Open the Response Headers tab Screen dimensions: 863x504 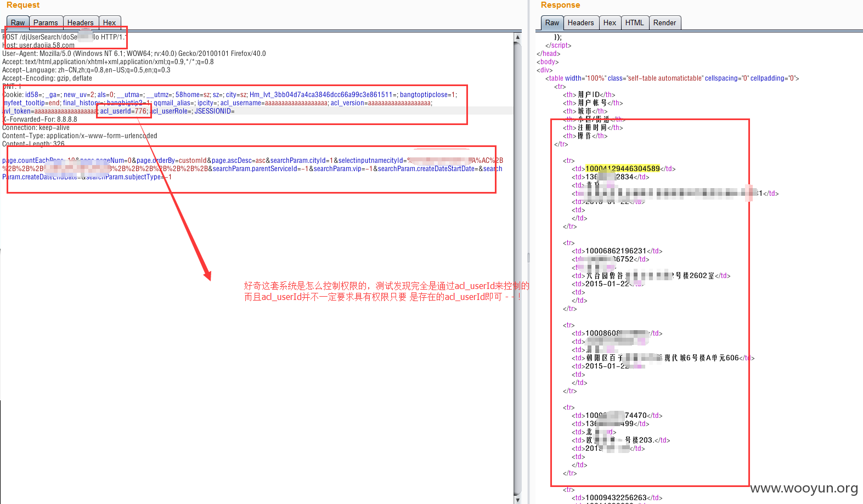click(580, 22)
